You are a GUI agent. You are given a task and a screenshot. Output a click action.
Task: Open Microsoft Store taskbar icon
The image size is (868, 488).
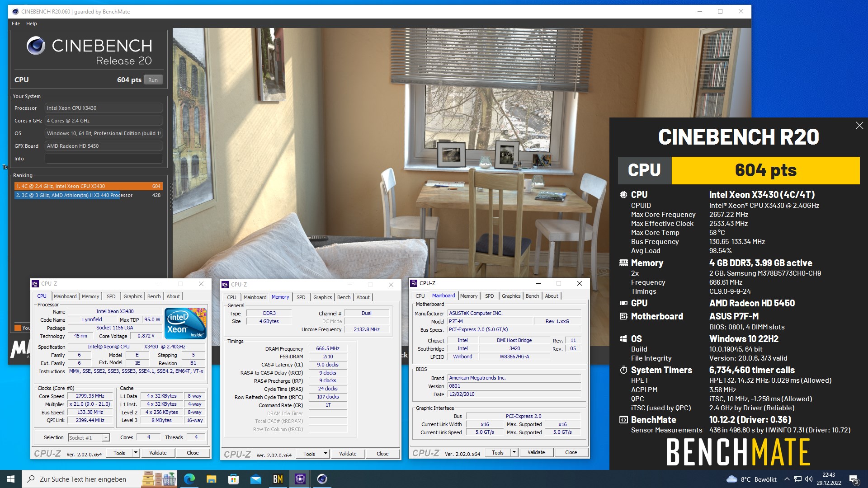tap(233, 479)
